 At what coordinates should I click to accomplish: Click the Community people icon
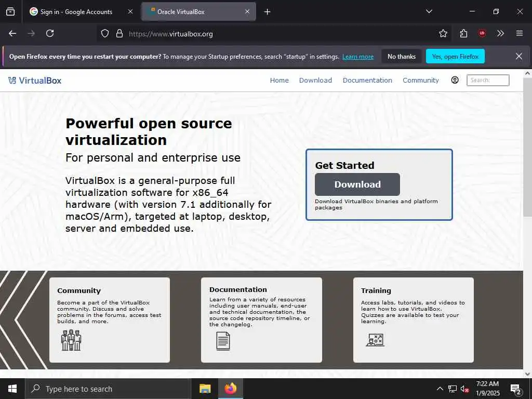(x=71, y=340)
